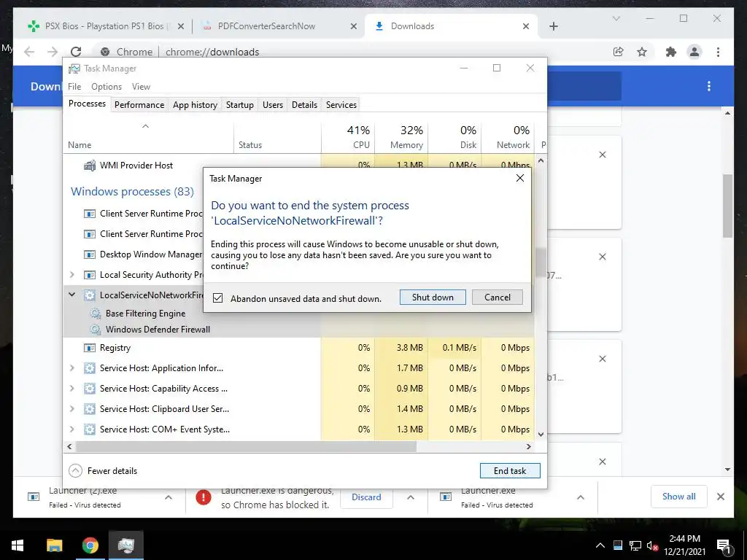Open options arrow for blocked Launcher.exe warning
747x560 pixels.
(x=410, y=497)
